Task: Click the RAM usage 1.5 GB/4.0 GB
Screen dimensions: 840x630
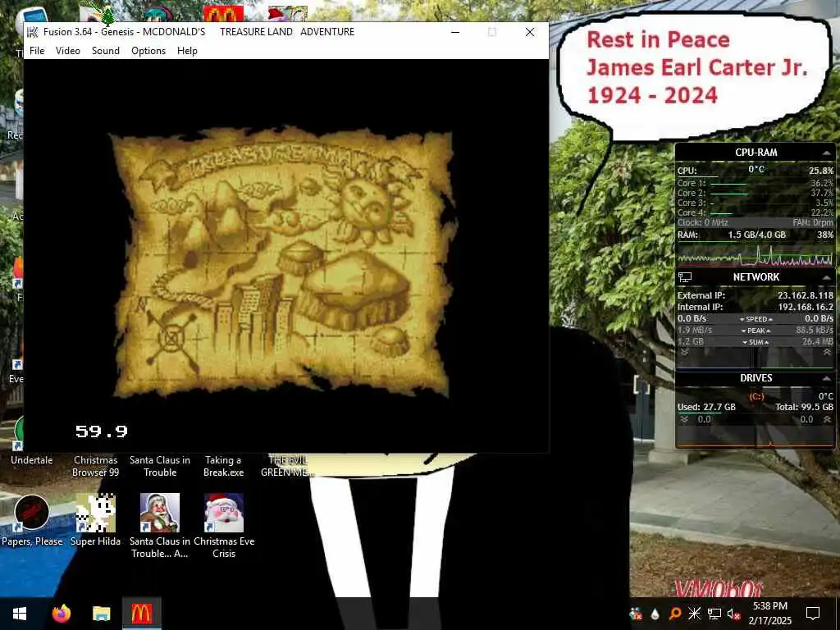Action: tap(756, 235)
